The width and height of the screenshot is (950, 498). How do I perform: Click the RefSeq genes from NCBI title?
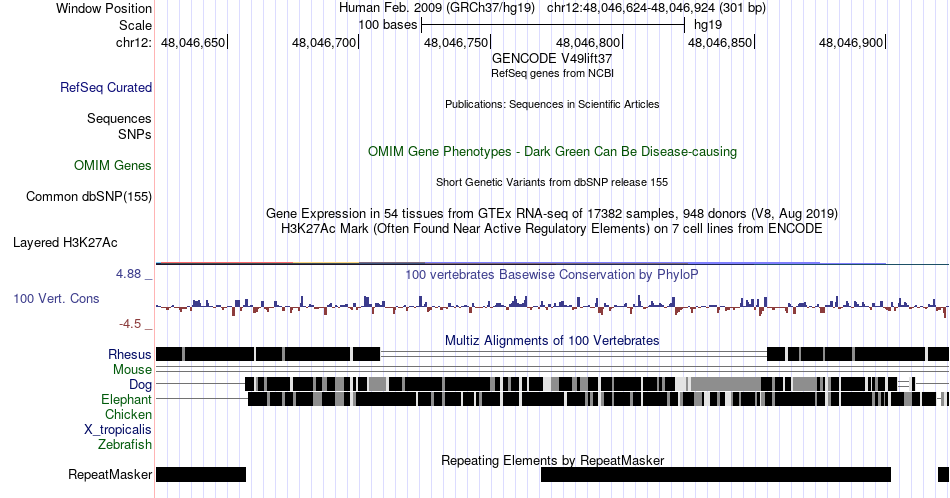pos(552,73)
